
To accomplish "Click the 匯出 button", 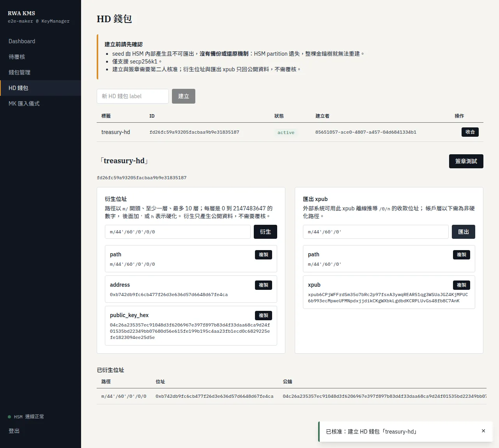I will coord(464,232).
